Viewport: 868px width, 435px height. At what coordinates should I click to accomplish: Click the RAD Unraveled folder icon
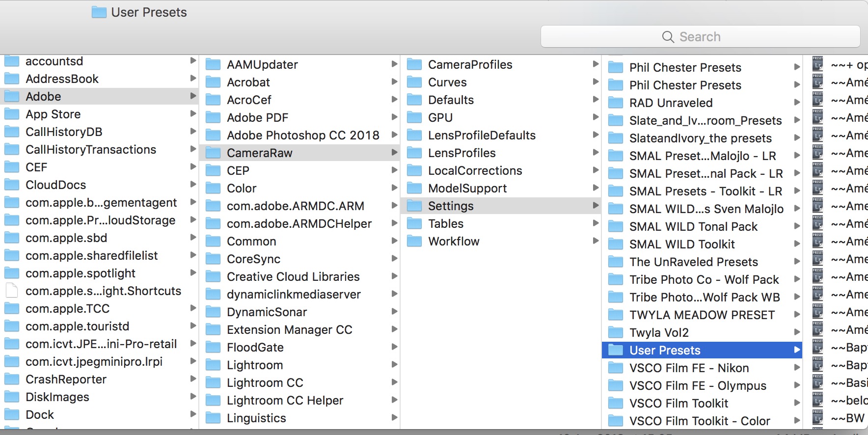click(x=616, y=103)
